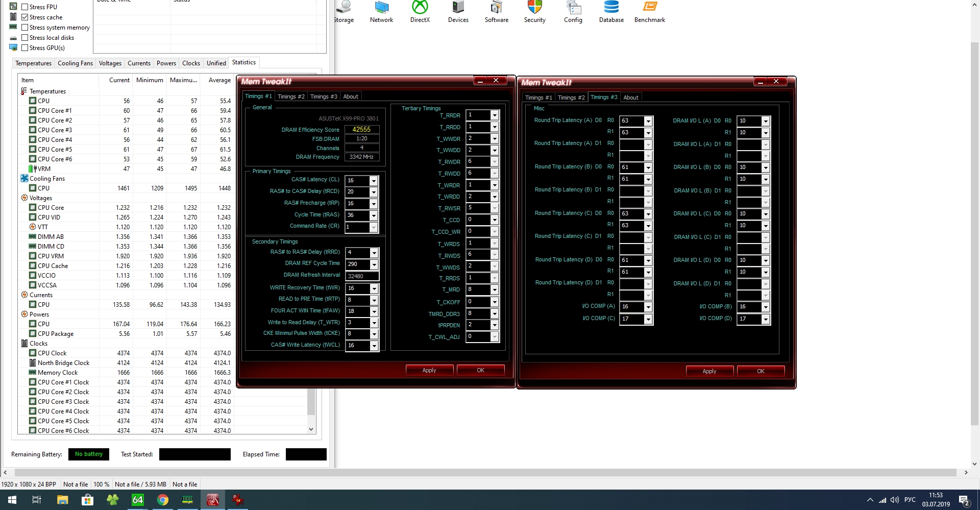Open the RAS# to CAS# Delay (tRCD) dropdown
980x510 pixels.
point(374,192)
